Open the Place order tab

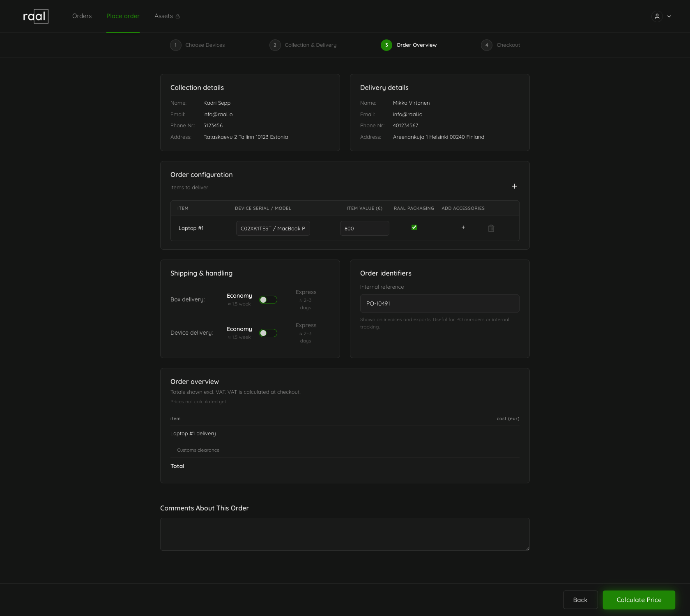123,16
